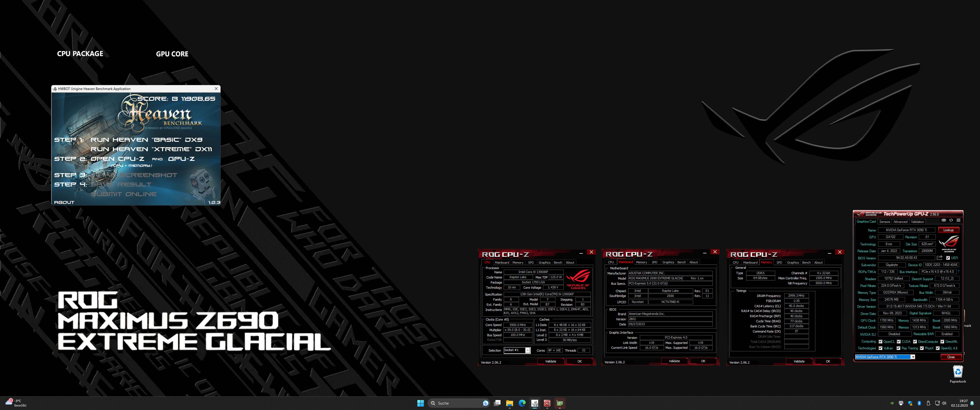This screenshot has height=410, width=980.
Task: Toggle the Vulkan checkbox
Action: 880,348
